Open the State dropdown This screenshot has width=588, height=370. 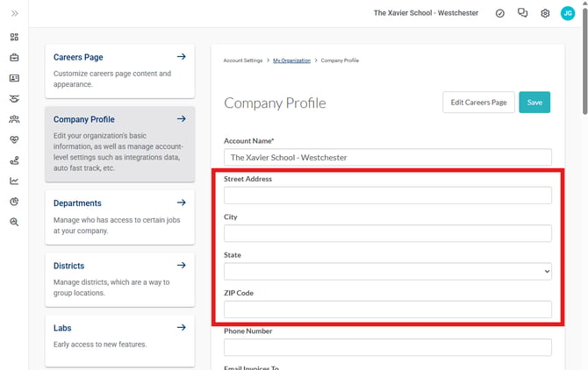click(388, 272)
